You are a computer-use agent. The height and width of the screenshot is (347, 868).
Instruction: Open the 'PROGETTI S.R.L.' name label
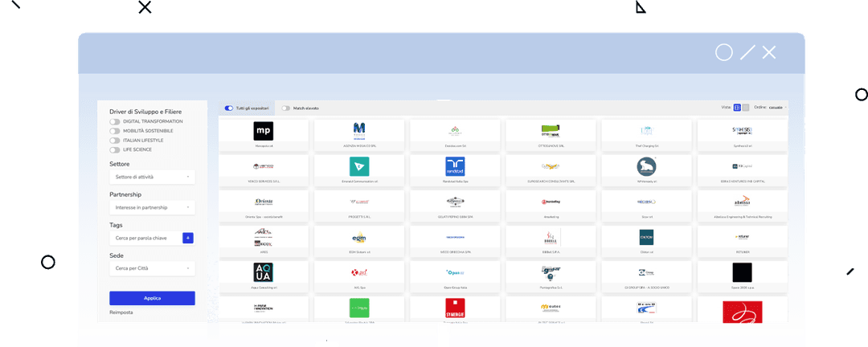tap(359, 216)
